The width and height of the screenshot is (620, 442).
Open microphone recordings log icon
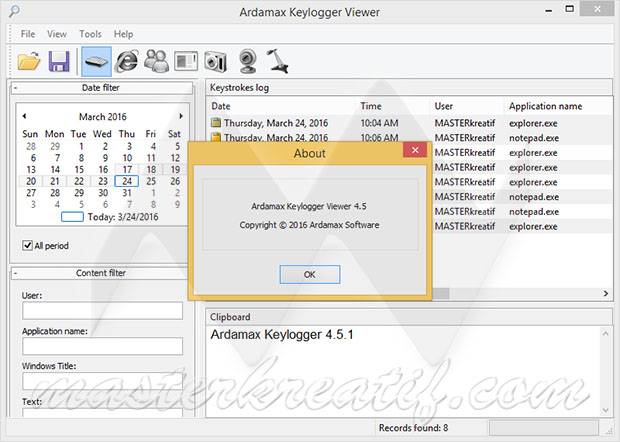[277, 61]
